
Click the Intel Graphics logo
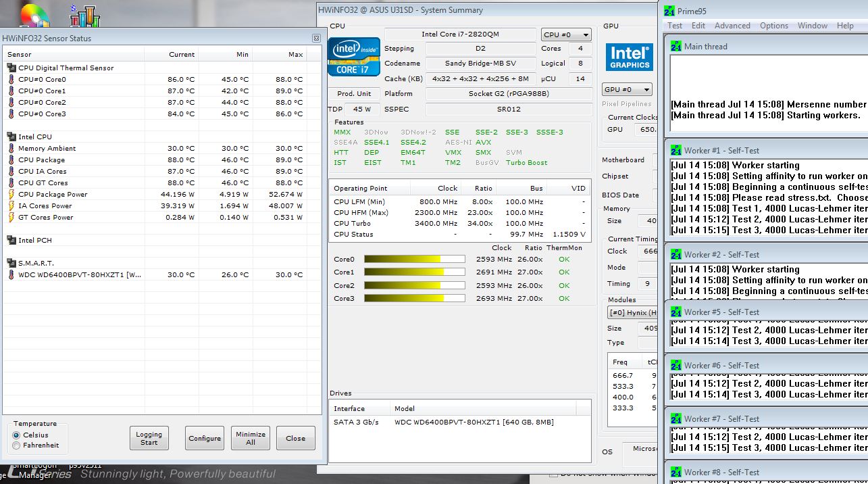pos(629,57)
